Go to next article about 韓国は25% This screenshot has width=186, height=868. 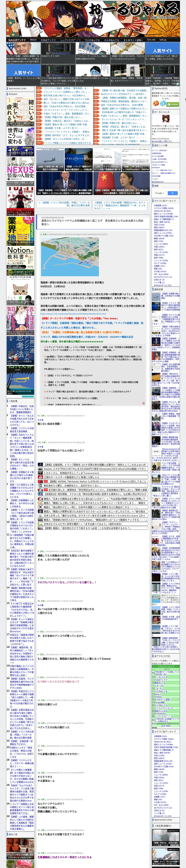(120, 206)
